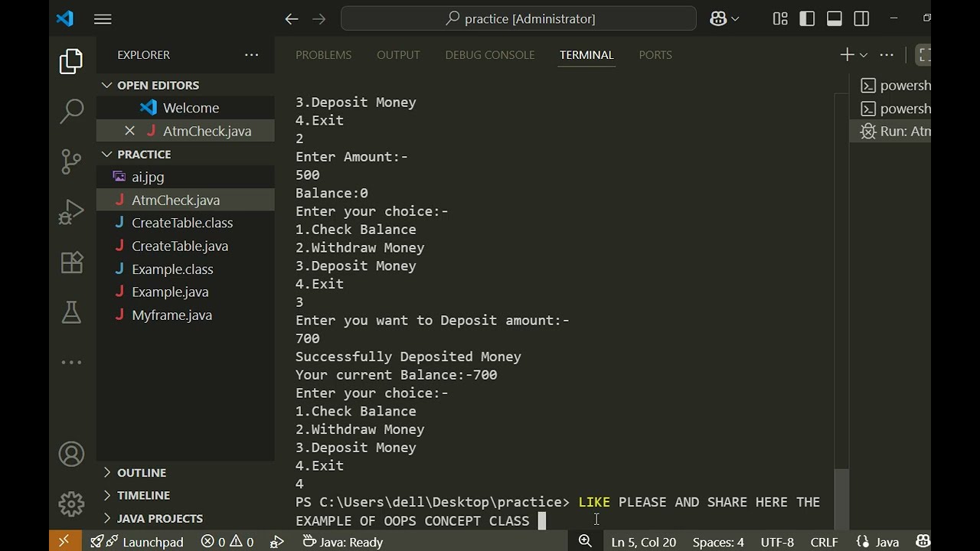
Task: Open Example.java file
Action: [x=185, y=292]
